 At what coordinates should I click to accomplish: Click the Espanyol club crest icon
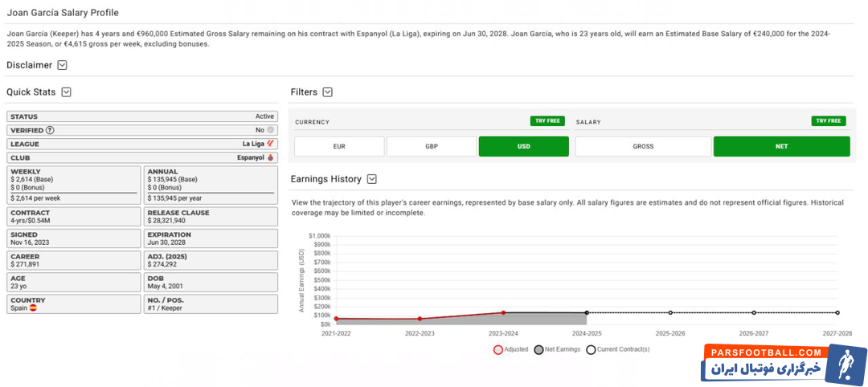pyautogui.click(x=270, y=157)
